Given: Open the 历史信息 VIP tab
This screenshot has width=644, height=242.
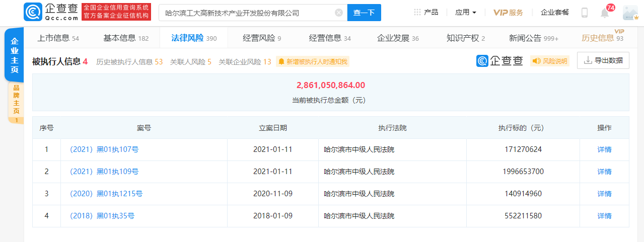Looking at the screenshot, I should (602, 38).
